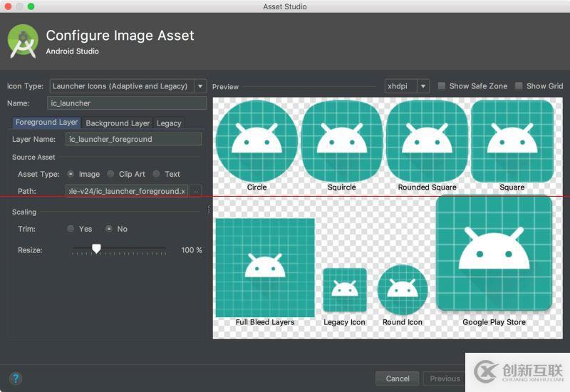Expand the xhdpi density dropdown
The image size is (570, 392).
pos(407,86)
